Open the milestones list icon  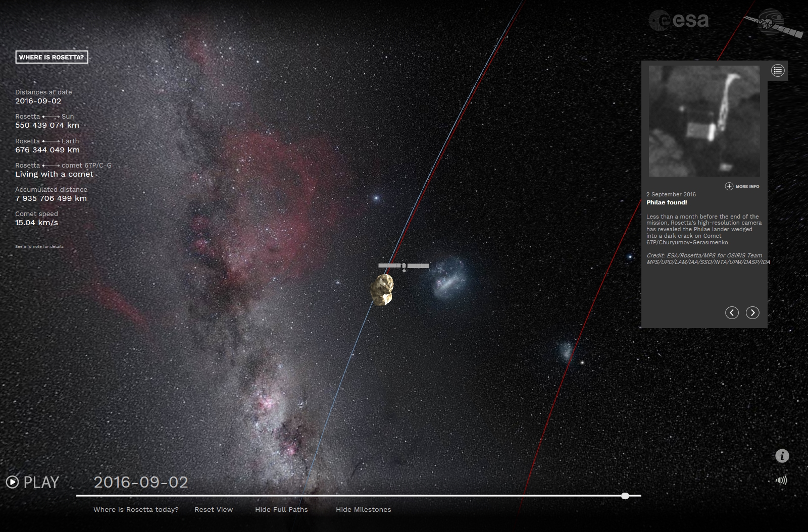pyautogui.click(x=777, y=71)
